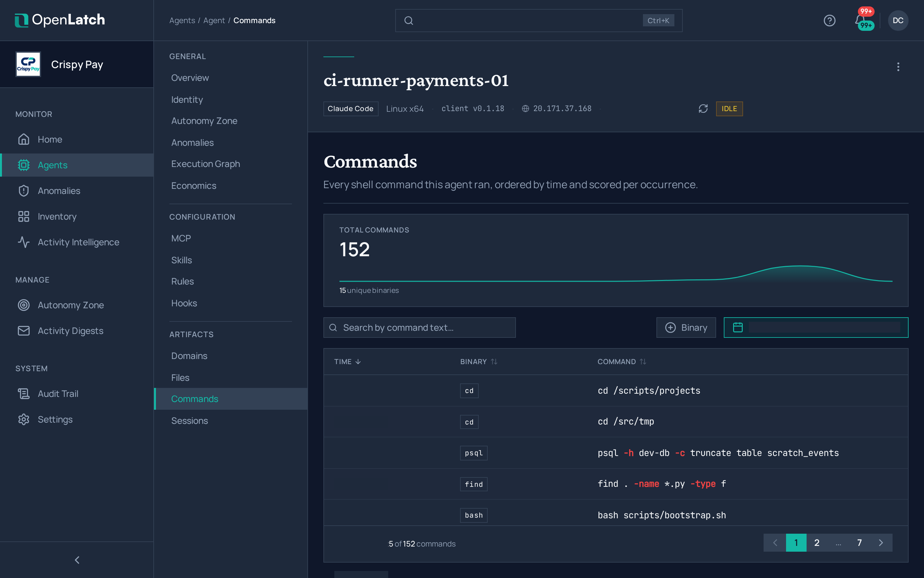
Task: Click the Agents breadcrumb link
Action: point(182,20)
